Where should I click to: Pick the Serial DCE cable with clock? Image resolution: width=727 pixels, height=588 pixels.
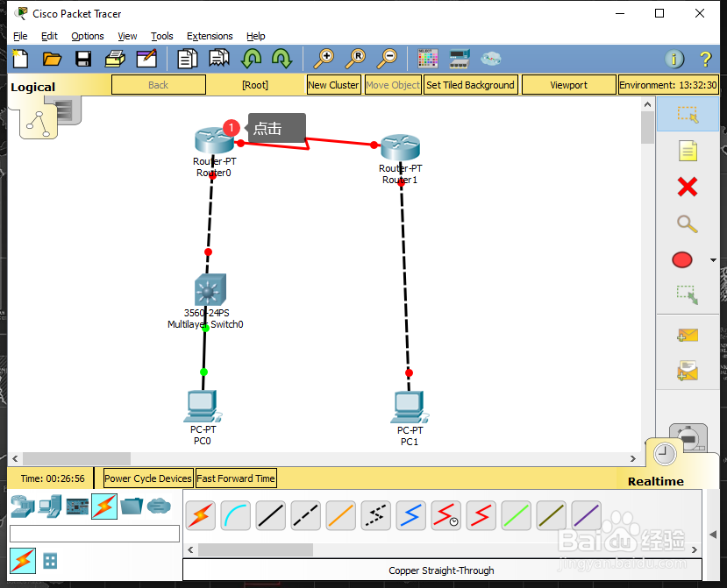pos(446,515)
